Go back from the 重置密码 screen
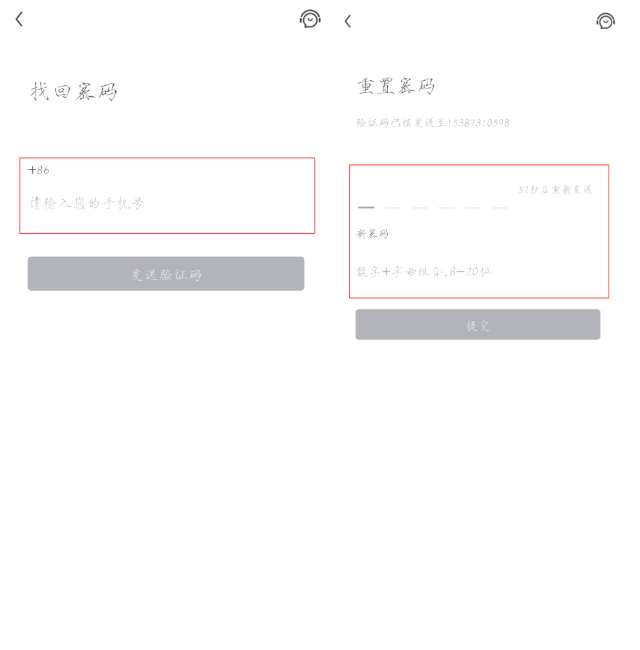Screen dimensions: 640x650 tap(348, 21)
